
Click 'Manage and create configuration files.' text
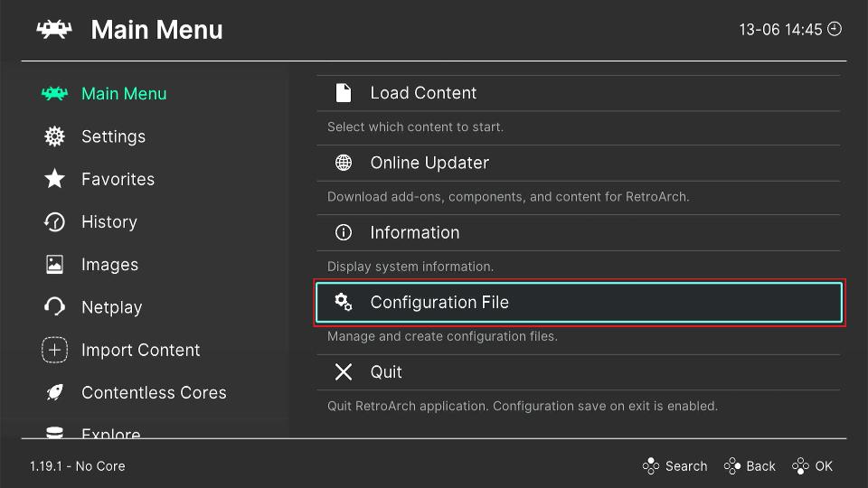442,336
